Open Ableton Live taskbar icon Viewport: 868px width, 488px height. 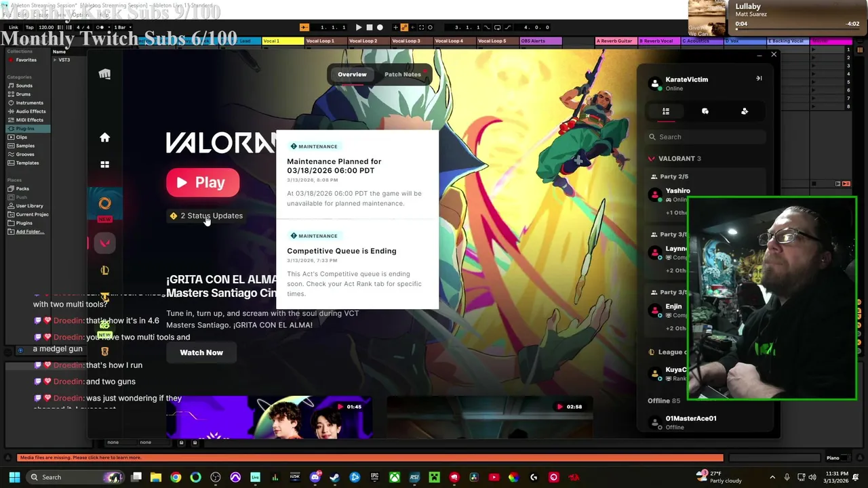[255, 477]
